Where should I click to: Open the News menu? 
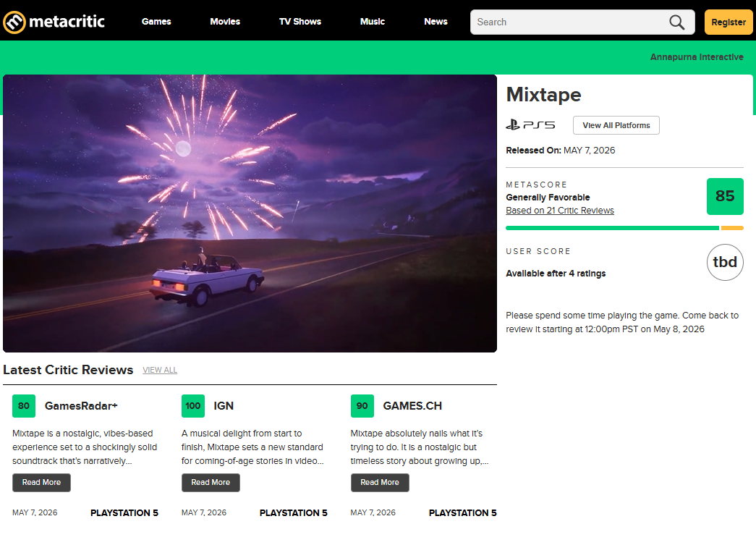point(436,22)
